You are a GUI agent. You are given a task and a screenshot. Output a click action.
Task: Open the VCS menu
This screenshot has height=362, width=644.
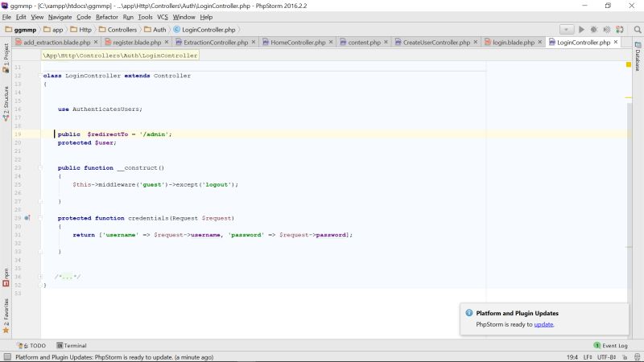pos(163,17)
